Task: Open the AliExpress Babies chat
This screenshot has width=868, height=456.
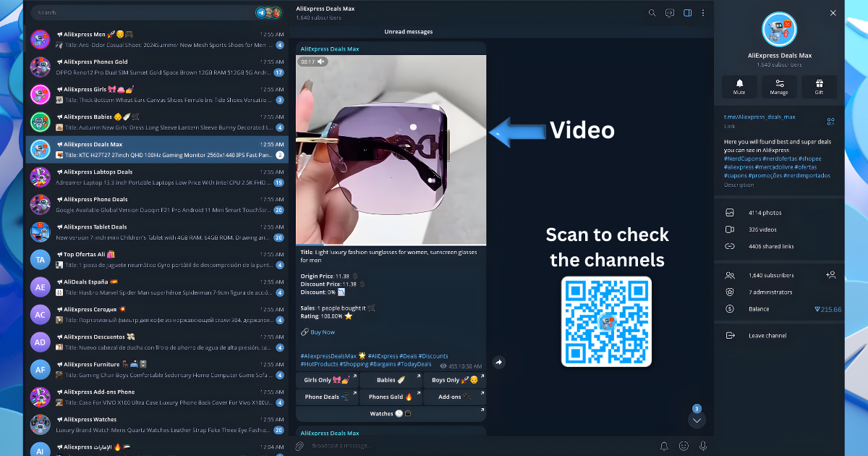Action: [157, 122]
